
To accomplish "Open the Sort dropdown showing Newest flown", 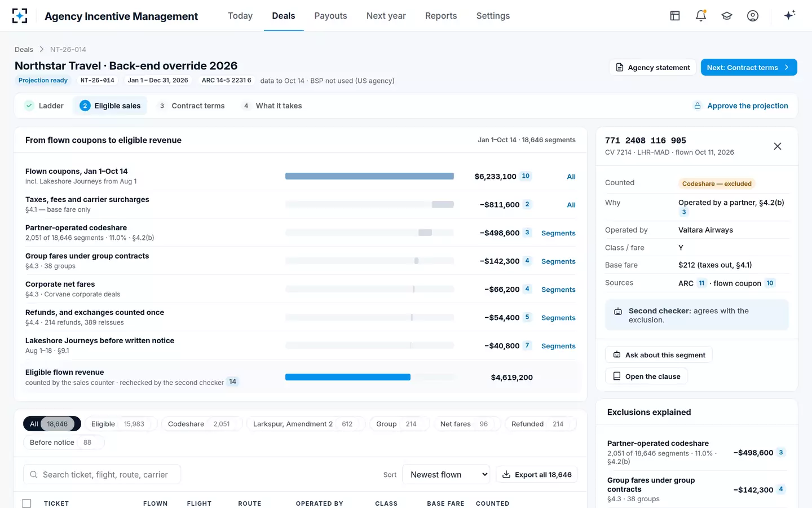I will tap(446, 475).
